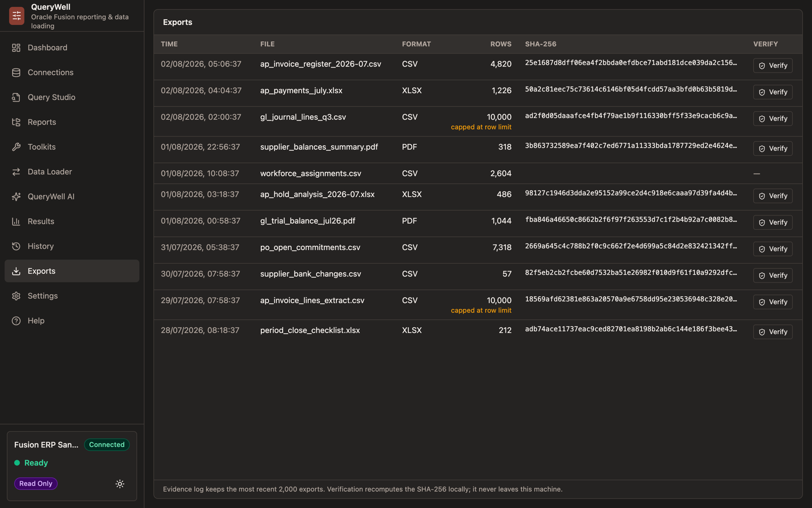The width and height of the screenshot is (812, 508).
Task: Click the Data Loader arrows icon
Action: point(16,172)
